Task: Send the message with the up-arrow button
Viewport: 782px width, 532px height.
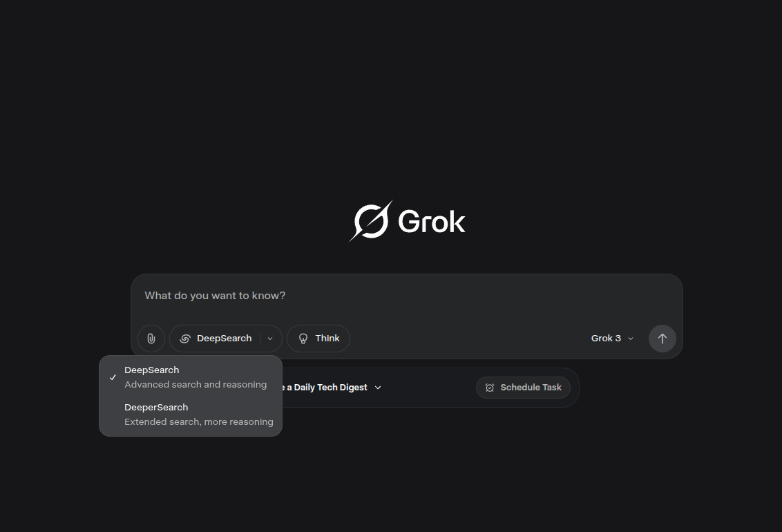Action: pyautogui.click(x=662, y=339)
